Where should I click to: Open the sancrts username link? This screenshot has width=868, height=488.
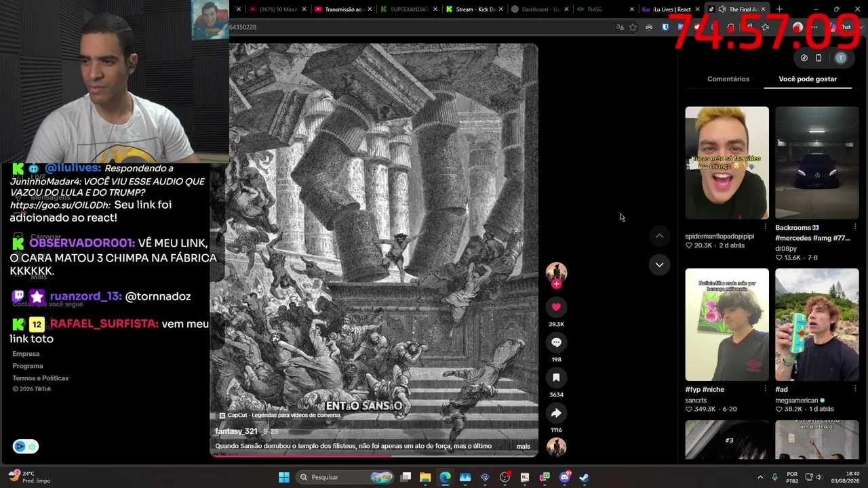point(696,401)
